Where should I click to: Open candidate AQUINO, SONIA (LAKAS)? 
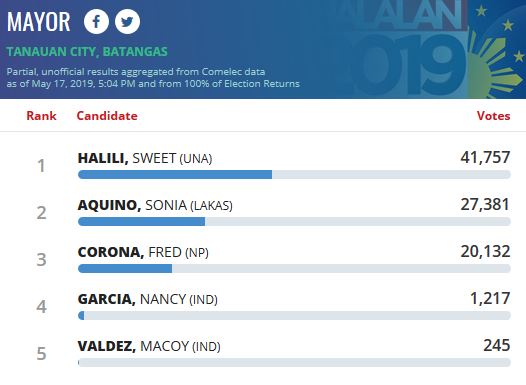(x=155, y=205)
